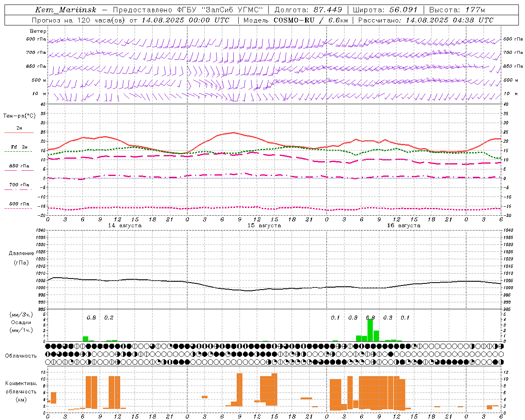
Task: Select the Td 2м dew point legend entry
Action: [x=19, y=147]
